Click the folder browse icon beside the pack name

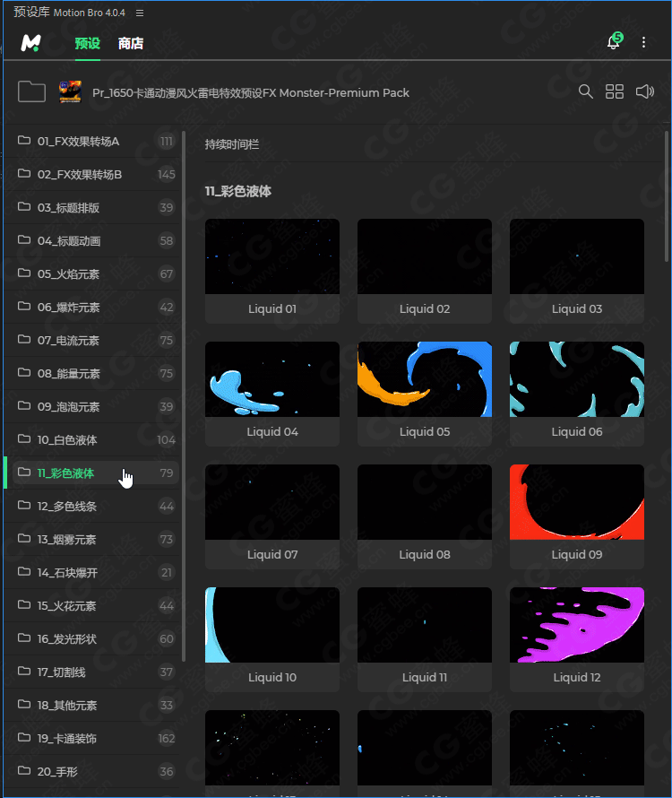31,91
